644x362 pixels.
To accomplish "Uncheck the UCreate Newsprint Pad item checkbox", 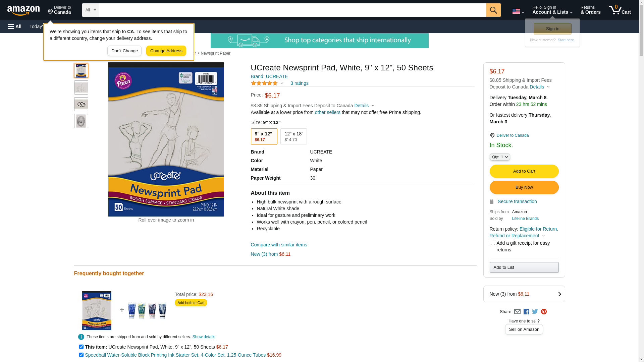I will click(x=81, y=347).
